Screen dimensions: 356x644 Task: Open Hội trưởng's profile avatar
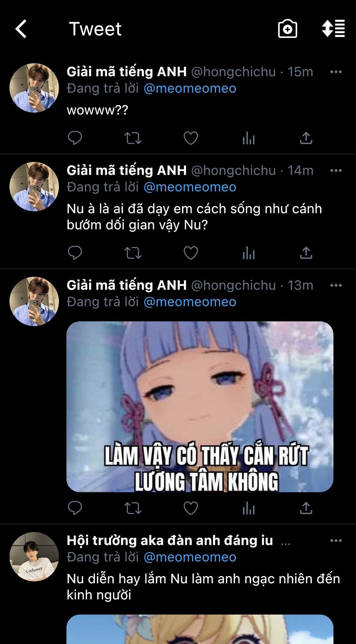point(34,556)
